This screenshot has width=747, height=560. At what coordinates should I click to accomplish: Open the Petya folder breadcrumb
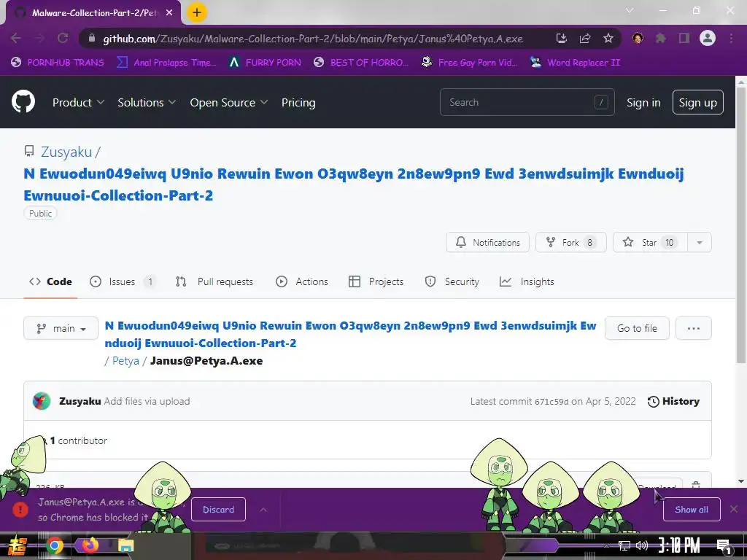click(x=125, y=360)
